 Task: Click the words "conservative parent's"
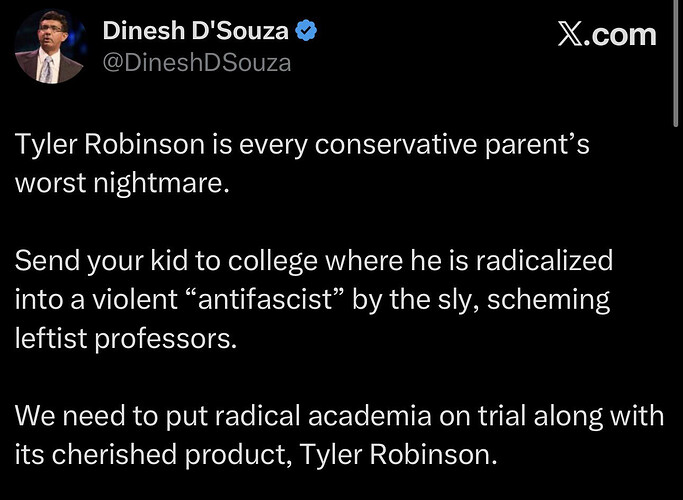point(479,145)
